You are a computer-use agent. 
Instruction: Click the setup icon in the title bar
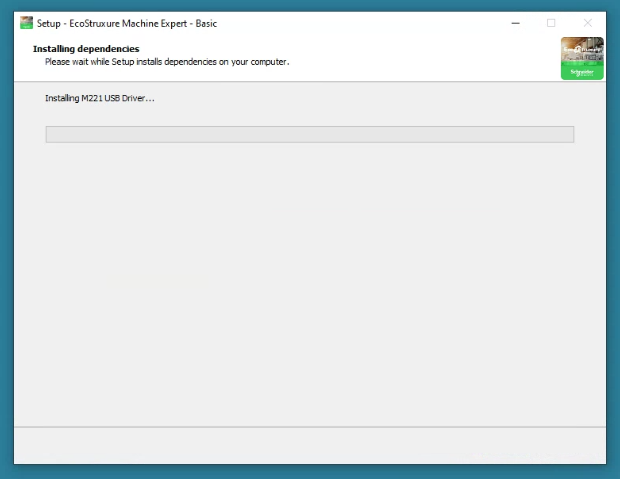[26, 23]
